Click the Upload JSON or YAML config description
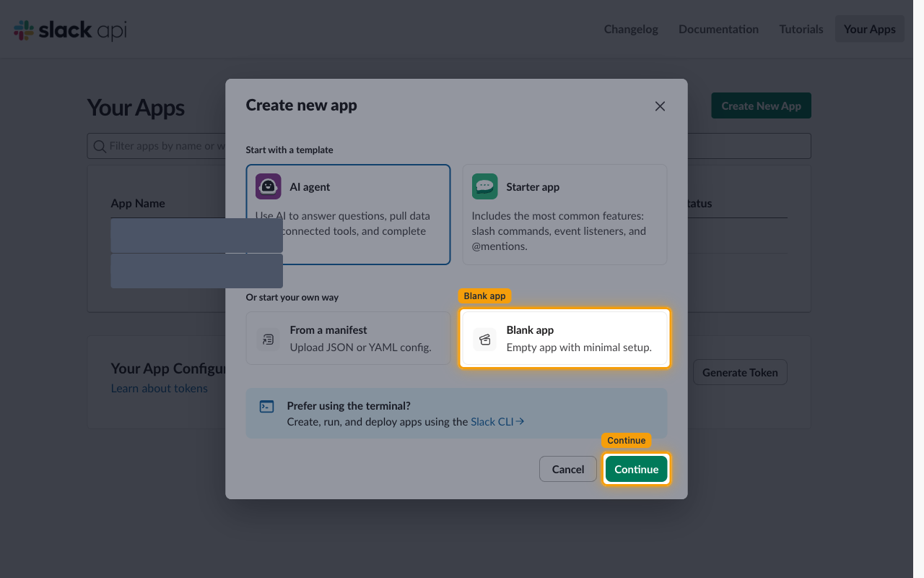Image resolution: width=924 pixels, height=578 pixels. (361, 347)
